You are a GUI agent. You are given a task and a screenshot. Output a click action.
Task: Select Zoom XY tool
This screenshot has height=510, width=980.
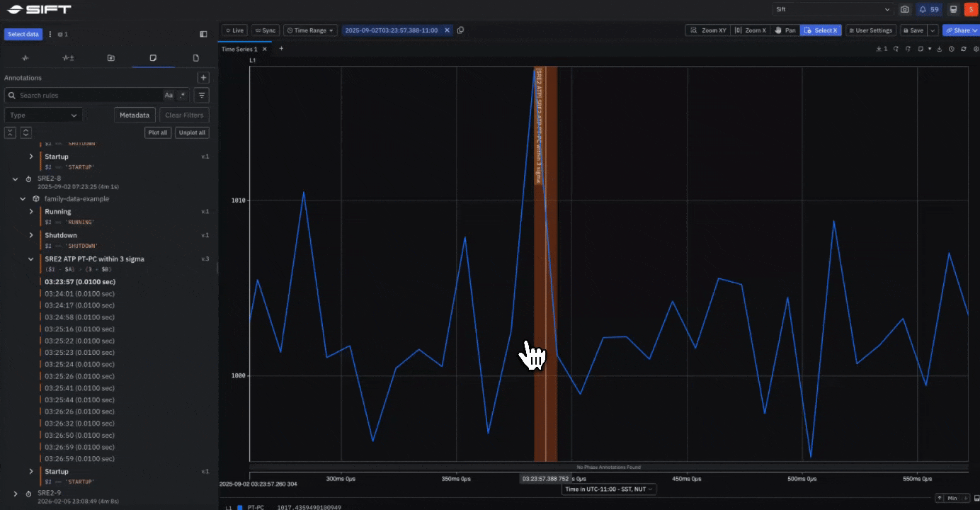pos(707,30)
